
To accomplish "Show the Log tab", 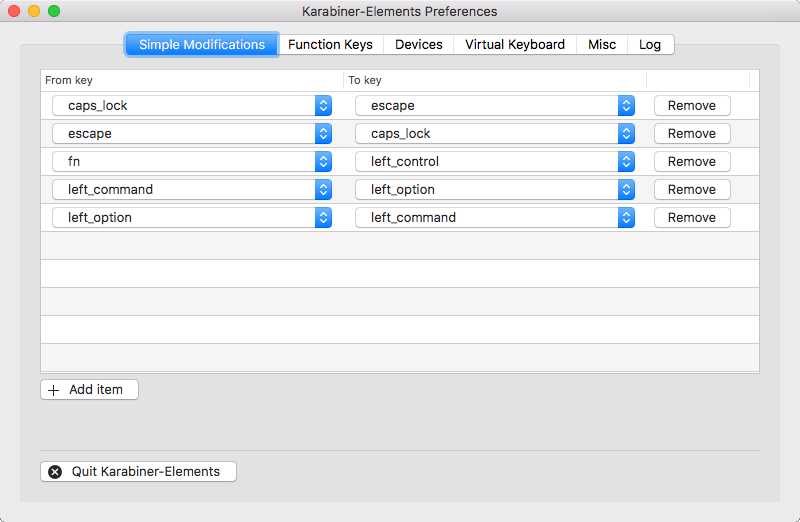I will [x=651, y=44].
